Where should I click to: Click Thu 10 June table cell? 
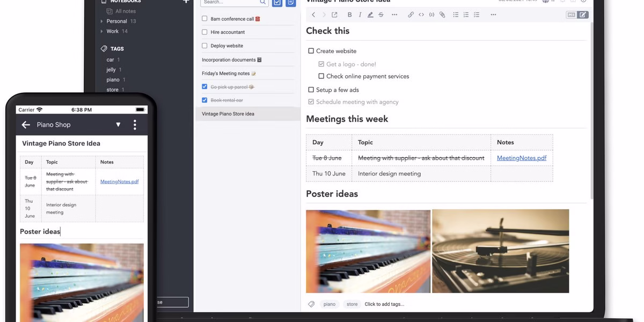[329, 174]
